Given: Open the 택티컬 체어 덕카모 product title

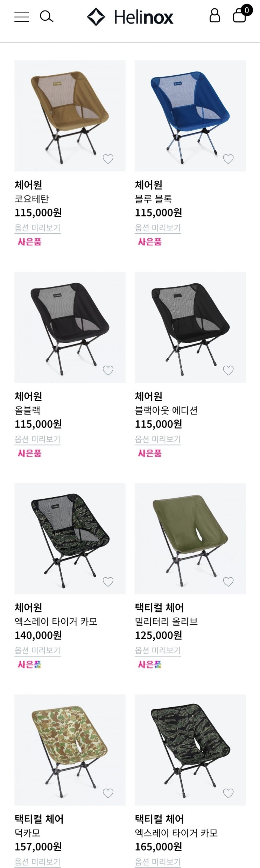Looking at the screenshot, I should (39, 819).
